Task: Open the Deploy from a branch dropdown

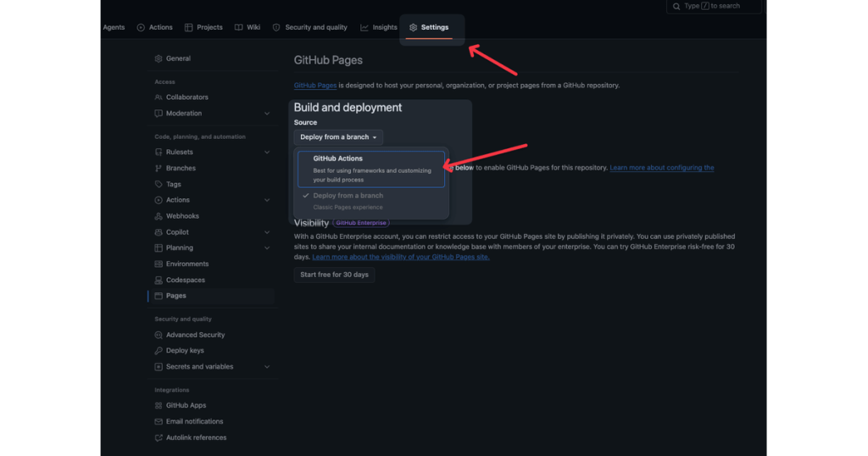Action: pos(337,137)
